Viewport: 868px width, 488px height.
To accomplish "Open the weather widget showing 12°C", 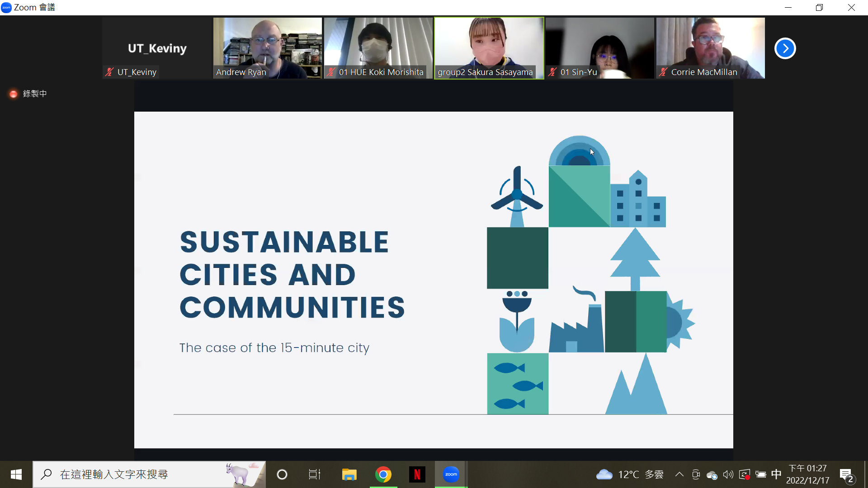I will tap(630, 474).
